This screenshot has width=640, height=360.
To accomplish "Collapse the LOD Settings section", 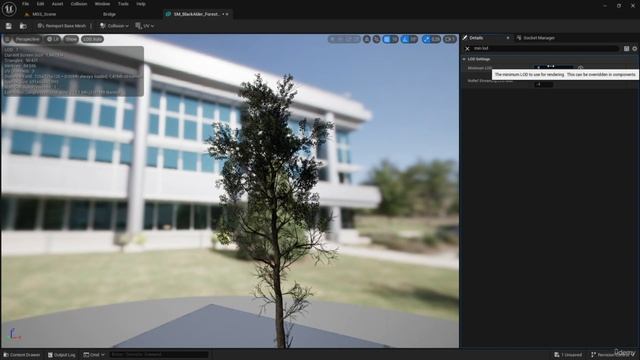I will coord(464,59).
